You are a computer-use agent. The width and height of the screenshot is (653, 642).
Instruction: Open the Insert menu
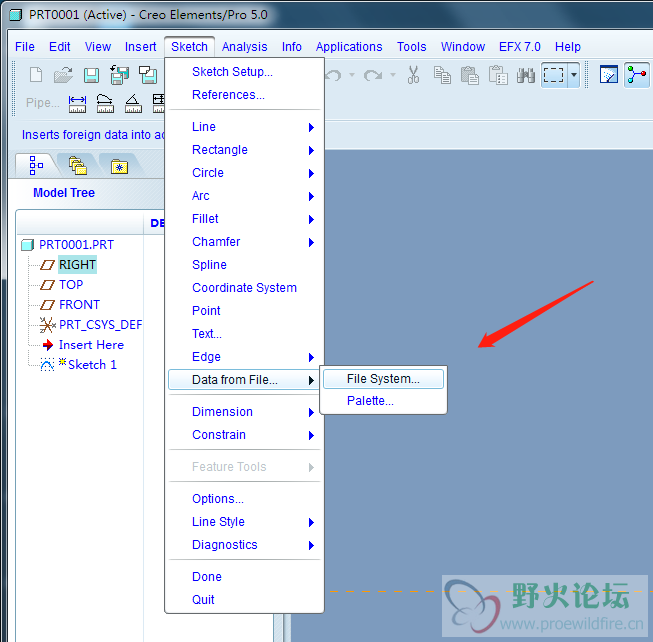click(x=140, y=47)
